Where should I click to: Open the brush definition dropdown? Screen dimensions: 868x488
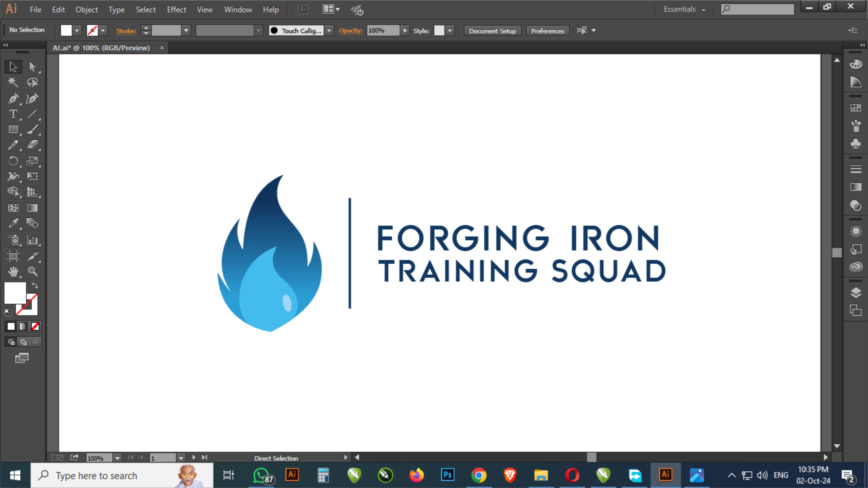[329, 31]
